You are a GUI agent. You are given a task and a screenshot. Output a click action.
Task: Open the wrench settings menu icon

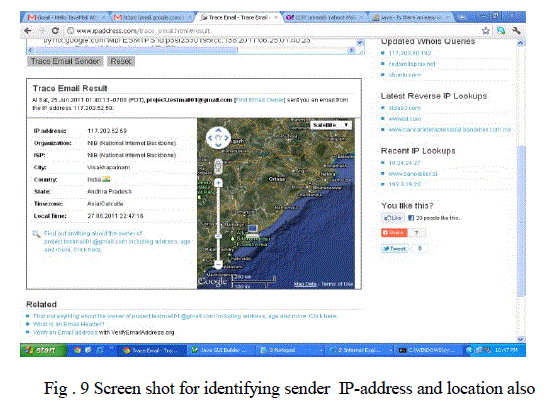tap(516, 31)
